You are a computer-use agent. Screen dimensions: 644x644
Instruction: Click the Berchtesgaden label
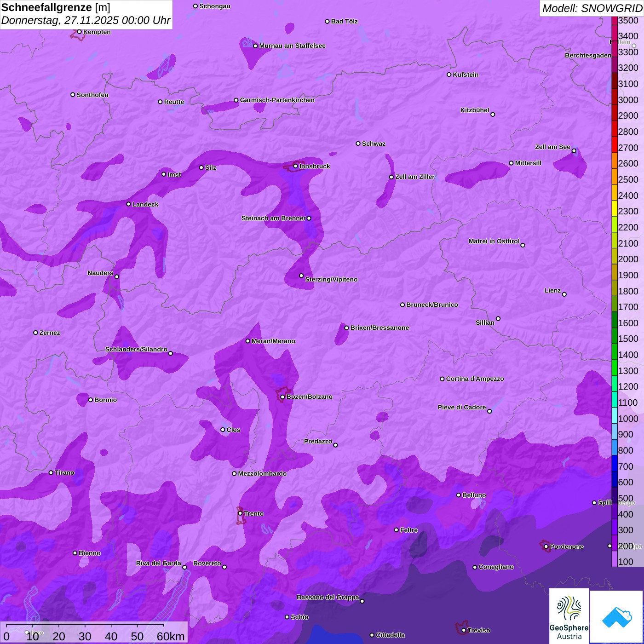pyautogui.click(x=588, y=55)
